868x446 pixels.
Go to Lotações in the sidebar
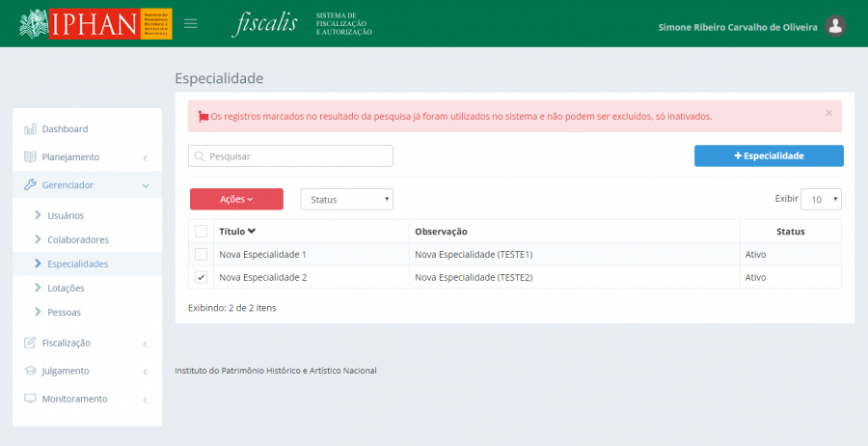tap(66, 288)
